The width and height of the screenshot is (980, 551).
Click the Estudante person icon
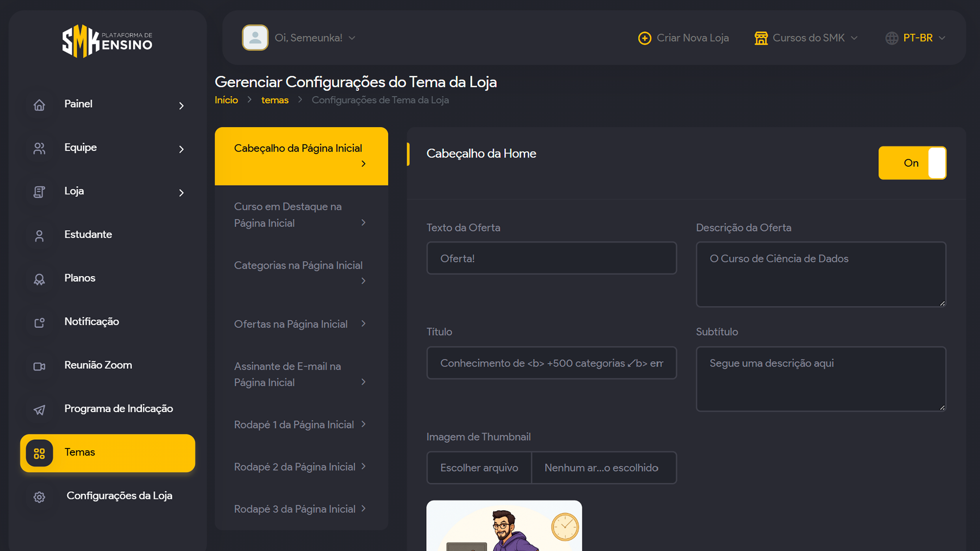[39, 236]
